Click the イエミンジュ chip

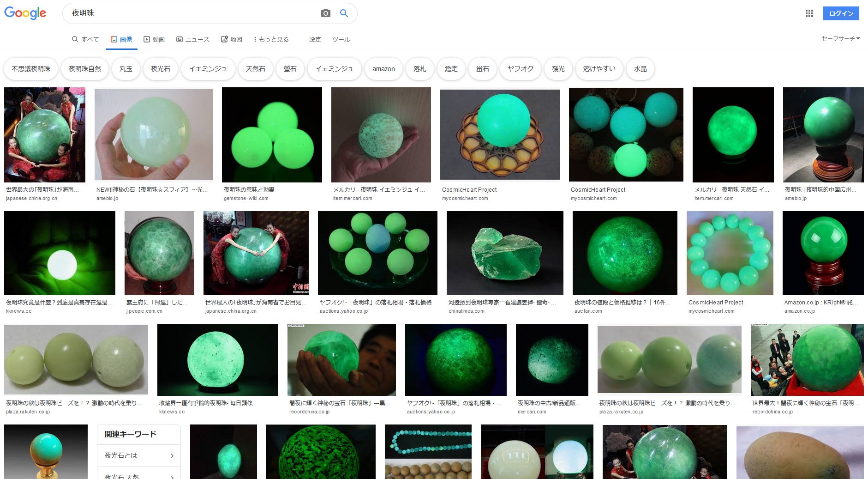coord(208,69)
